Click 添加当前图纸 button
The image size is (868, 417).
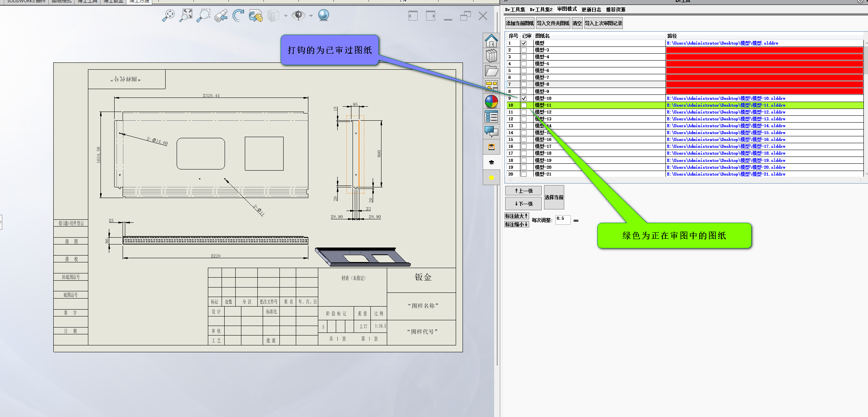point(520,23)
